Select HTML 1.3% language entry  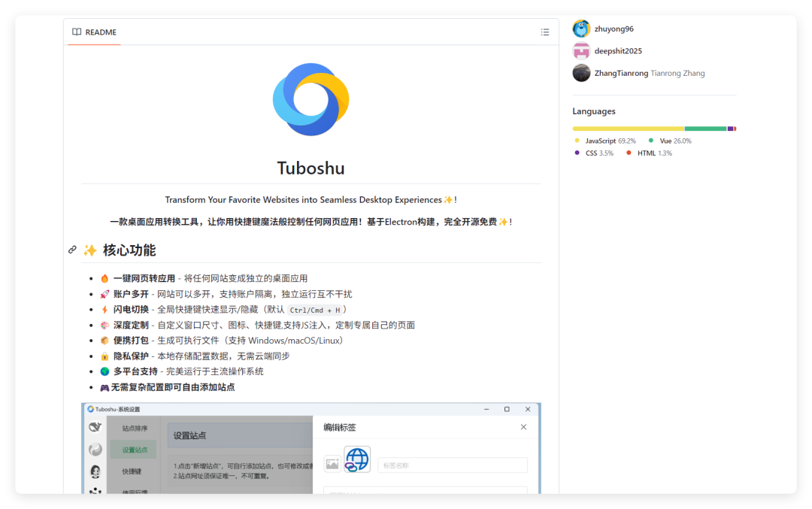tap(649, 153)
